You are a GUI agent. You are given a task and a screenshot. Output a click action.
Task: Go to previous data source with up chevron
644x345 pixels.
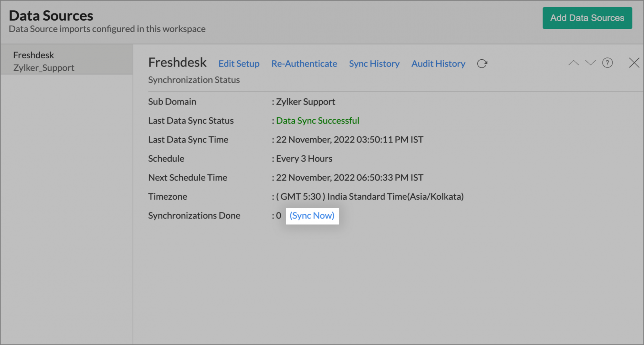pos(573,63)
